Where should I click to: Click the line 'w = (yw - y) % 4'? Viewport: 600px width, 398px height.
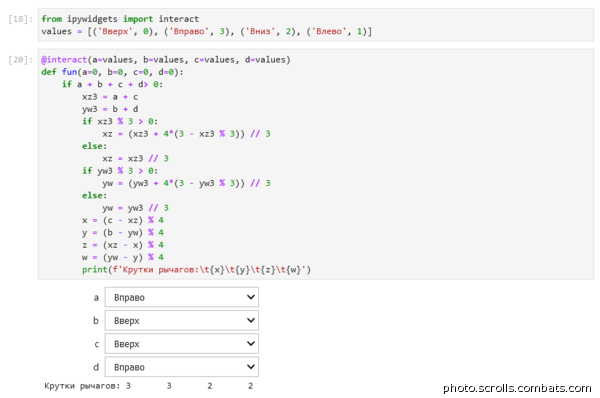123,257
